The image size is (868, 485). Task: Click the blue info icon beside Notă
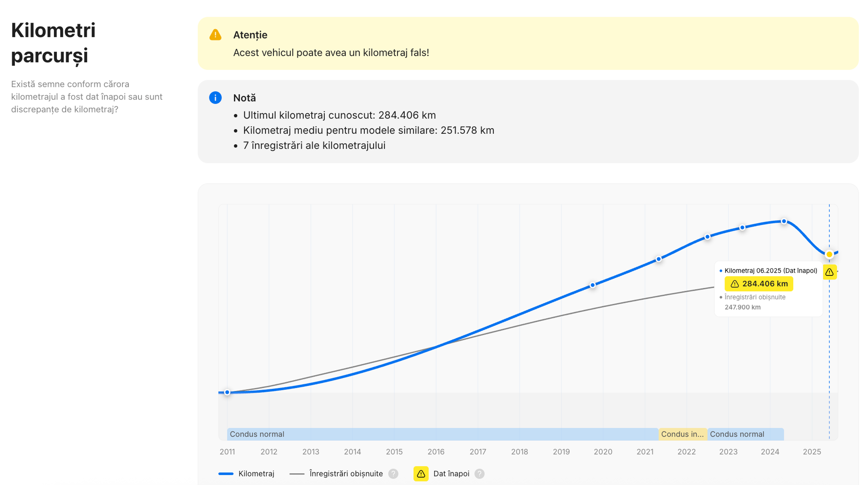[215, 98]
